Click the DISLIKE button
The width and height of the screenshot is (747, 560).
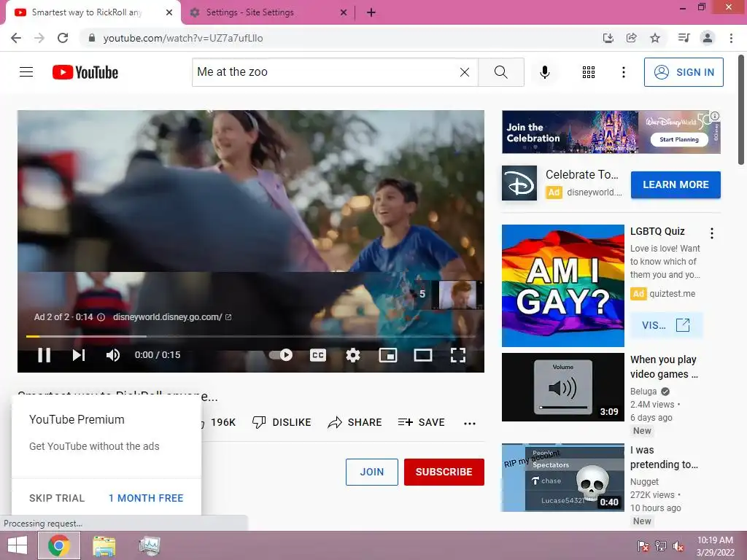pyautogui.click(x=282, y=422)
